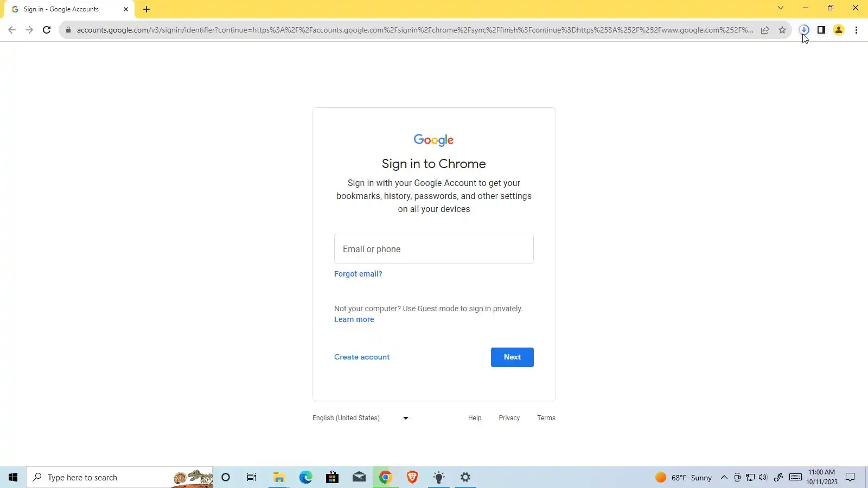Restore down the Chrome window
This screenshot has width=868, height=488.
(831, 8)
